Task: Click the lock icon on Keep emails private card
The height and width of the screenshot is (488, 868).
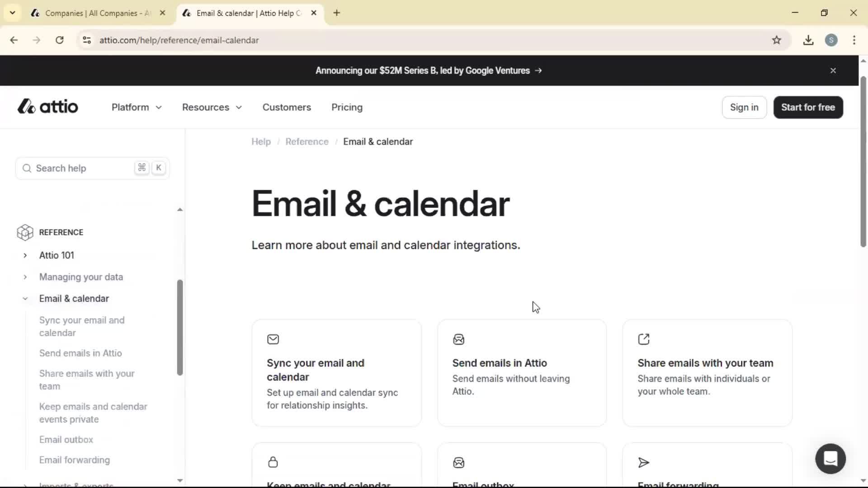Action: (x=273, y=462)
